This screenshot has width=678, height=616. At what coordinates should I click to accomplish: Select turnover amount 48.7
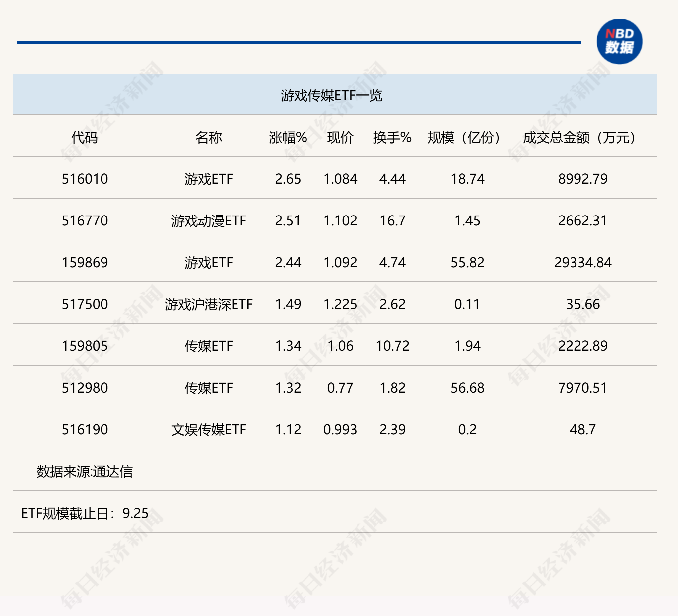(x=582, y=430)
